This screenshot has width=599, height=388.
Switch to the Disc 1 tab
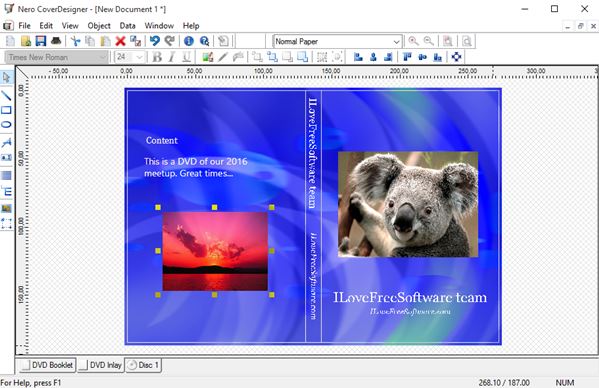coord(143,365)
